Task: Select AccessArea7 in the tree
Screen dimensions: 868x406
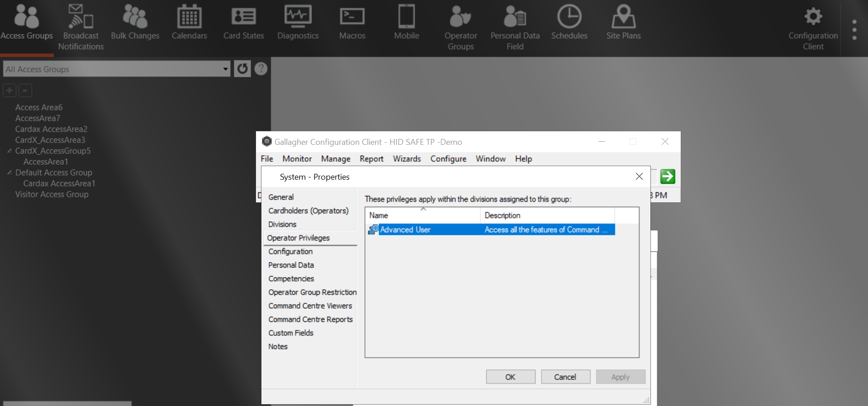Action: tap(38, 118)
